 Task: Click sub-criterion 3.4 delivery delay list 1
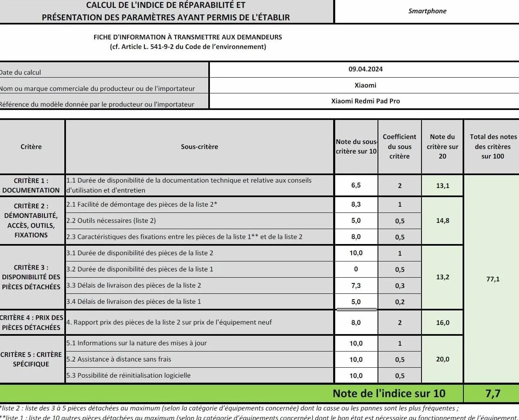pyautogui.click(x=200, y=301)
